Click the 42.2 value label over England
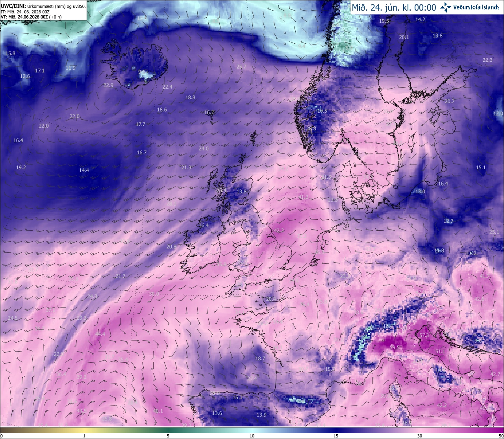This screenshot has width=504, height=439. point(279,231)
